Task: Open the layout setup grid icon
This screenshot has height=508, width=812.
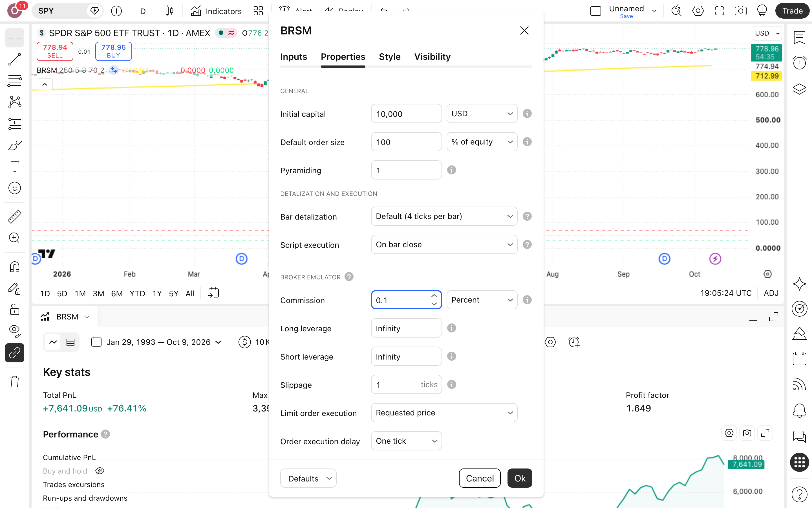Action: (258, 11)
